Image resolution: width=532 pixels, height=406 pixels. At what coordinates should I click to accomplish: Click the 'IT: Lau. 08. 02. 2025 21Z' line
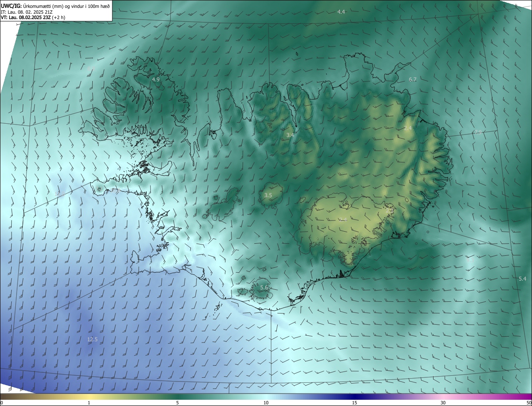coord(27,12)
